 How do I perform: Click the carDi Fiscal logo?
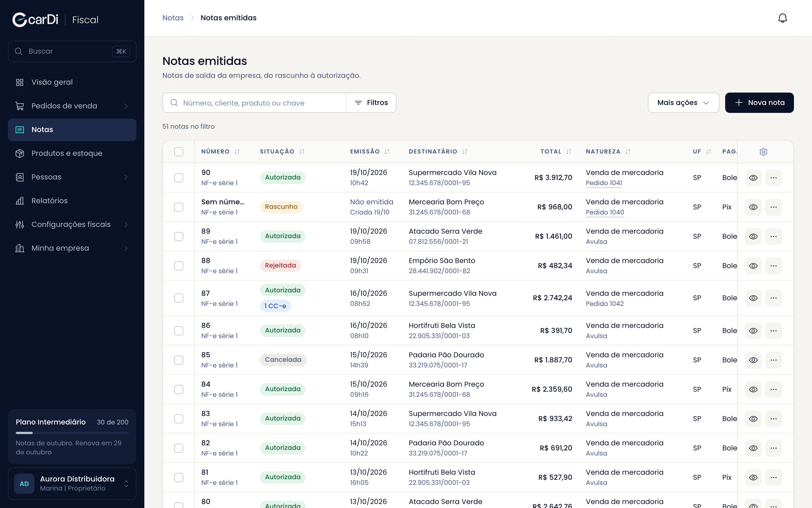(x=55, y=20)
